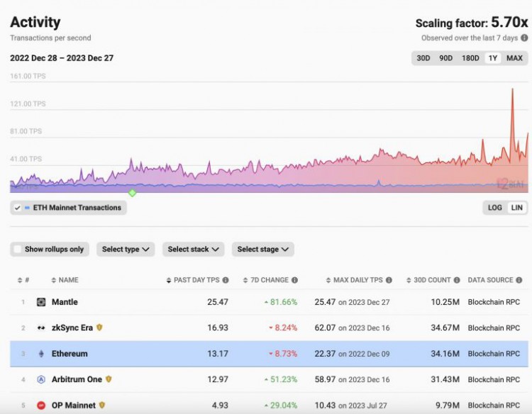
Task: Open the Arbitrum One project link
Action: click(77, 379)
